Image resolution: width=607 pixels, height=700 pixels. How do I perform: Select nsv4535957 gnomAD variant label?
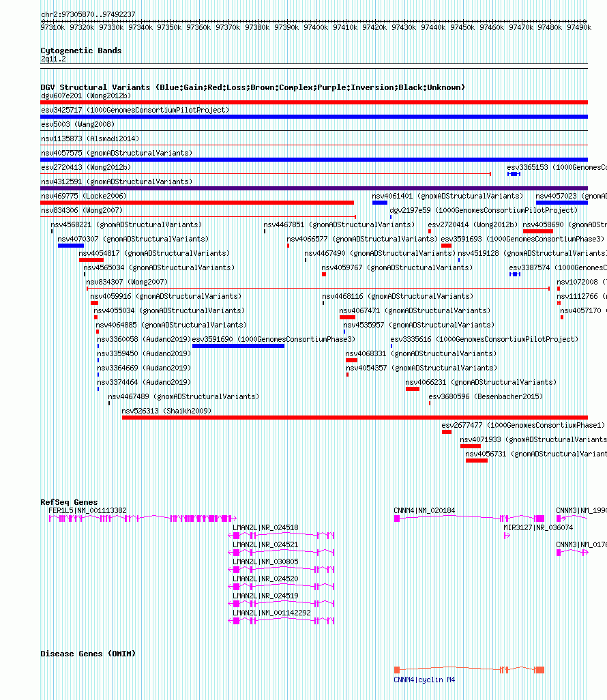pos(419,324)
